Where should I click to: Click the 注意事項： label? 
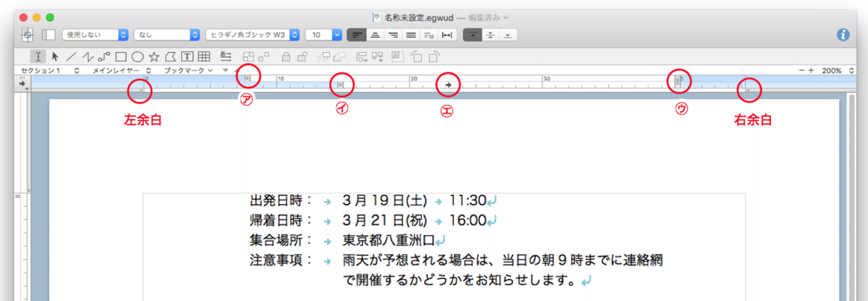[283, 259]
